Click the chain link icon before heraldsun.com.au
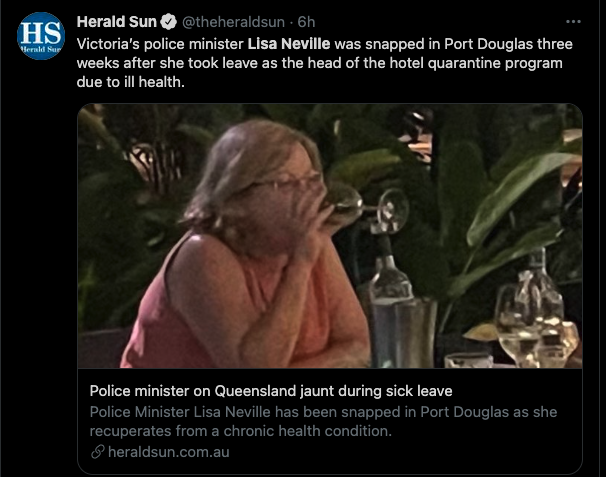This screenshot has height=477, width=606. click(x=97, y=451)
